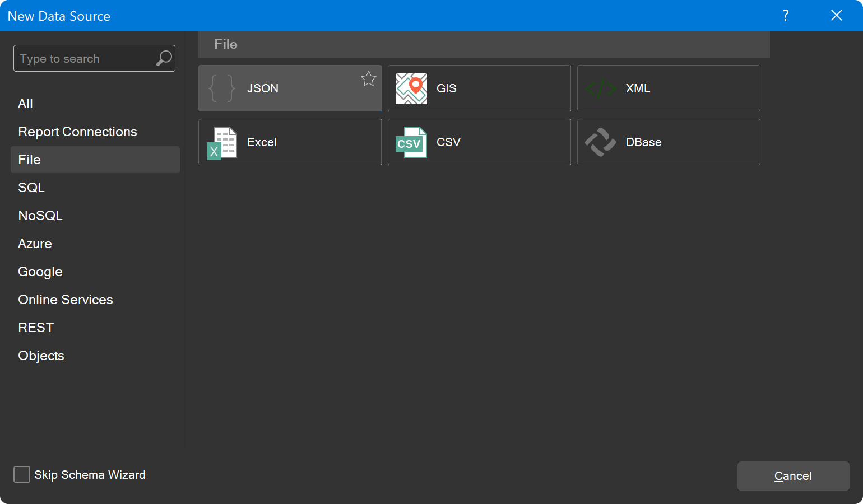The width and height of the screenshot is (863, 504).
Task: Choose the CSV data source tile
Action: click(x=479, y=142)
